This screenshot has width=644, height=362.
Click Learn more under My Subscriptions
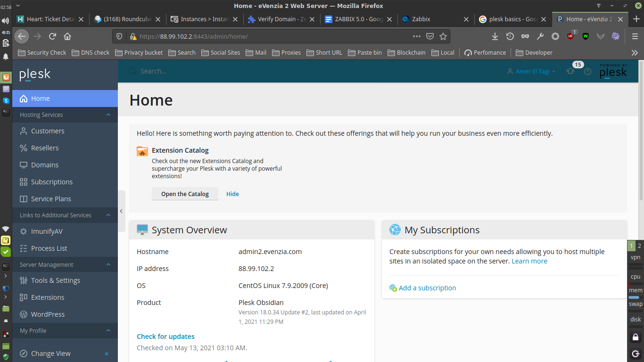tap(529, 261)
